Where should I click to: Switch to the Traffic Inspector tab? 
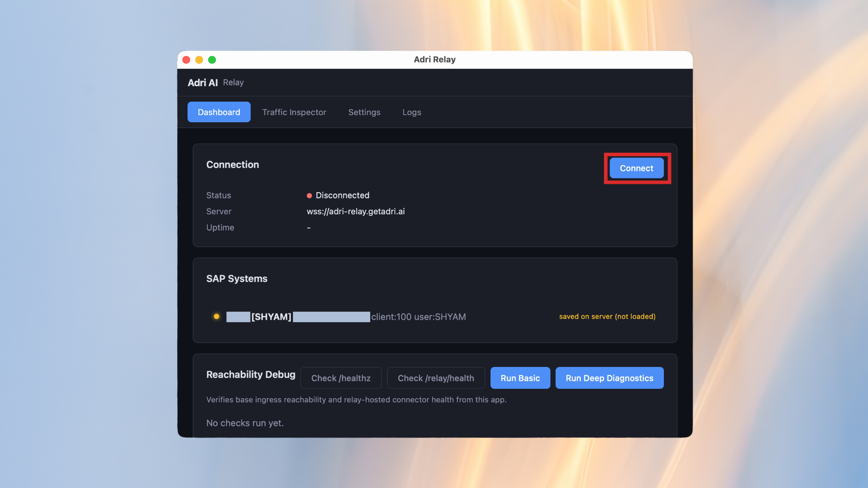tap(294, 112)
